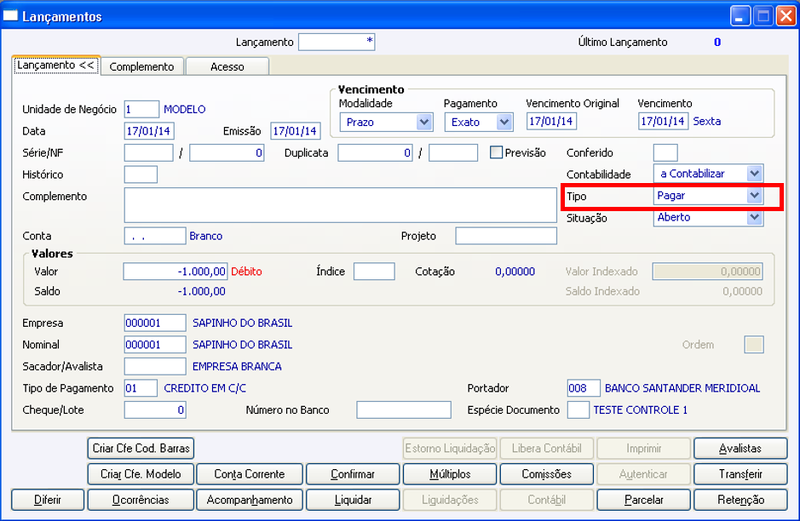Click the Índice input field

pyautogui.click(x=374, y=271)
